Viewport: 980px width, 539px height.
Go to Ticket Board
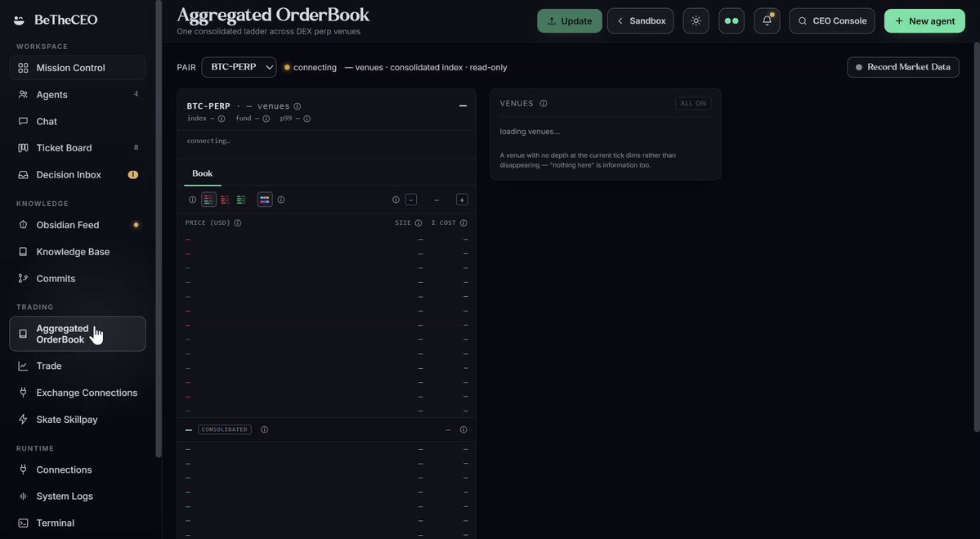(x=78, y=148)
